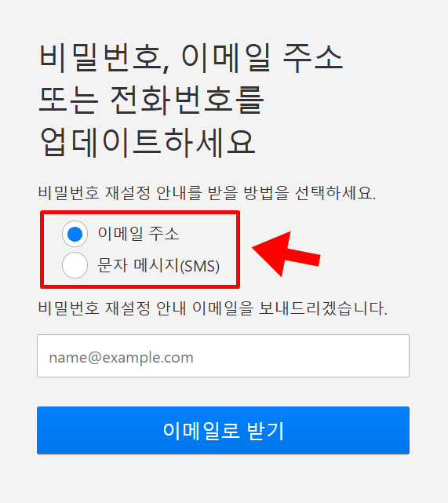Submit with the 이메일로 받기 button
448x503 pixels.
point(223,430)
